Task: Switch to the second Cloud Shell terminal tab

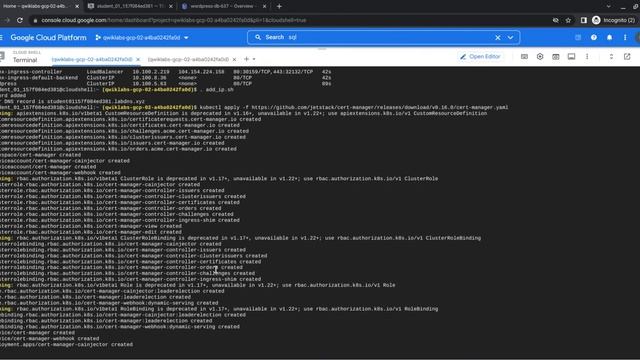Action: (x=188, y=60)
